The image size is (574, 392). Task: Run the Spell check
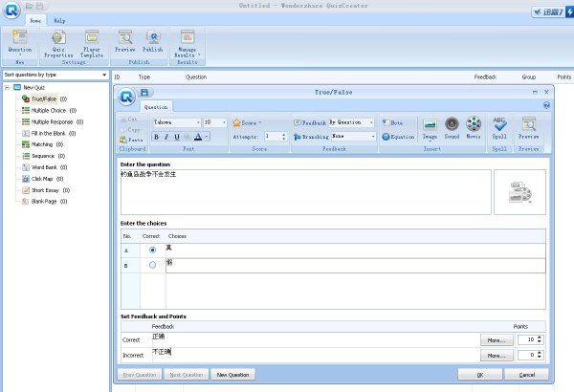pyautogui.click(x=499, y=128)
